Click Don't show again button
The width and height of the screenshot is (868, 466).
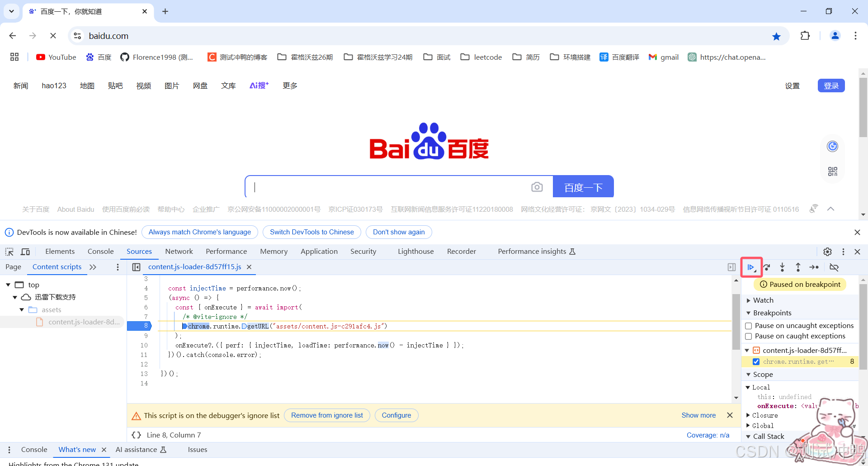click(399, 232)
